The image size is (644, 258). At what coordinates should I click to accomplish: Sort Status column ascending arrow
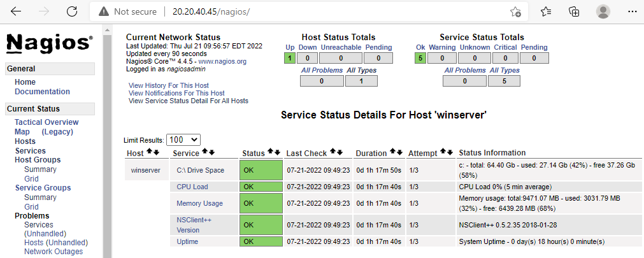271,152
